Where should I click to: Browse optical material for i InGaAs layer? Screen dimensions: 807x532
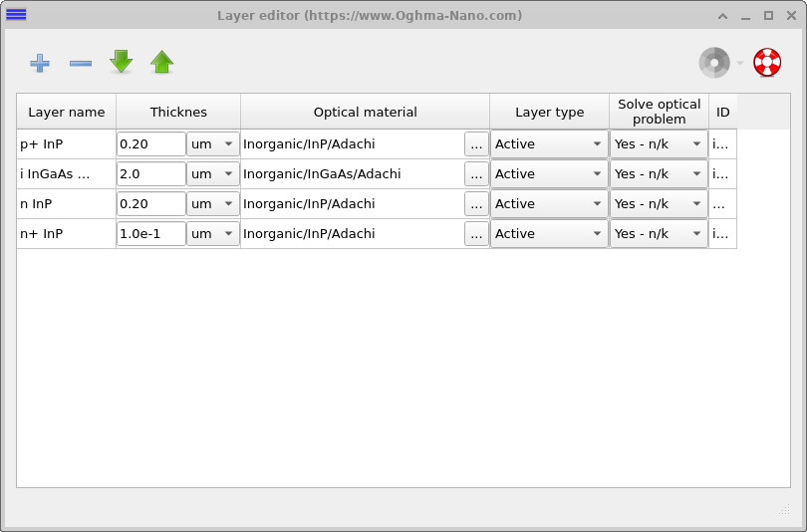point(476,174)
